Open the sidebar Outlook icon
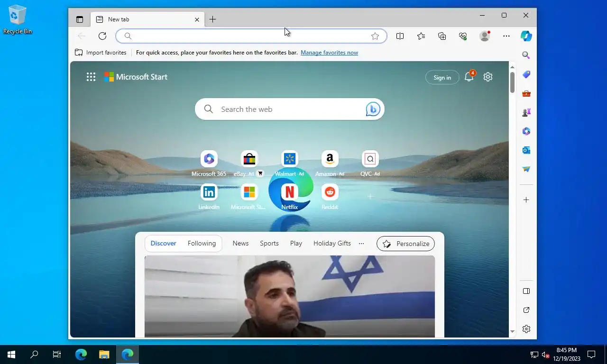The height and width of the screenshot is (364, 607). click(526, 150)
